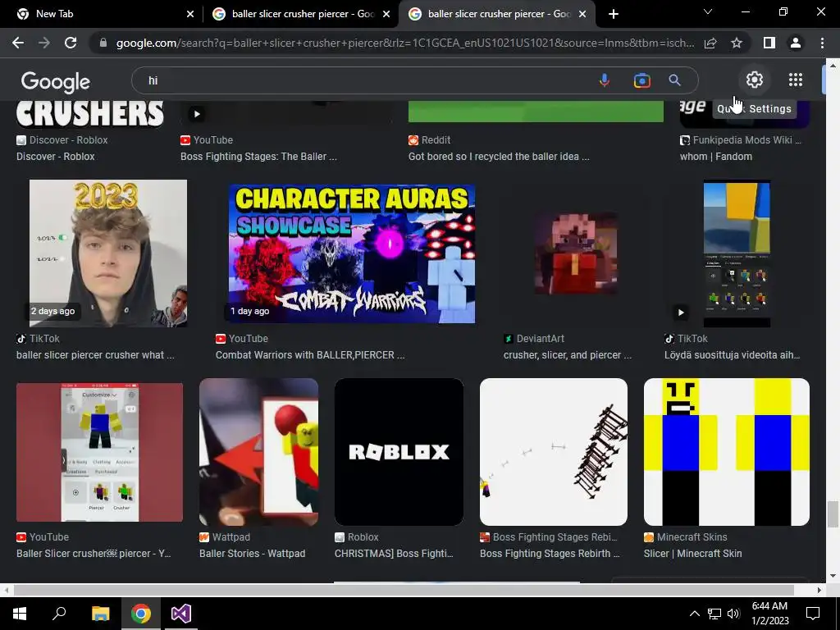Viewport: 840px width, 630px height.
Task: Click the magnifier search button
Action: [x=674, y=80]
